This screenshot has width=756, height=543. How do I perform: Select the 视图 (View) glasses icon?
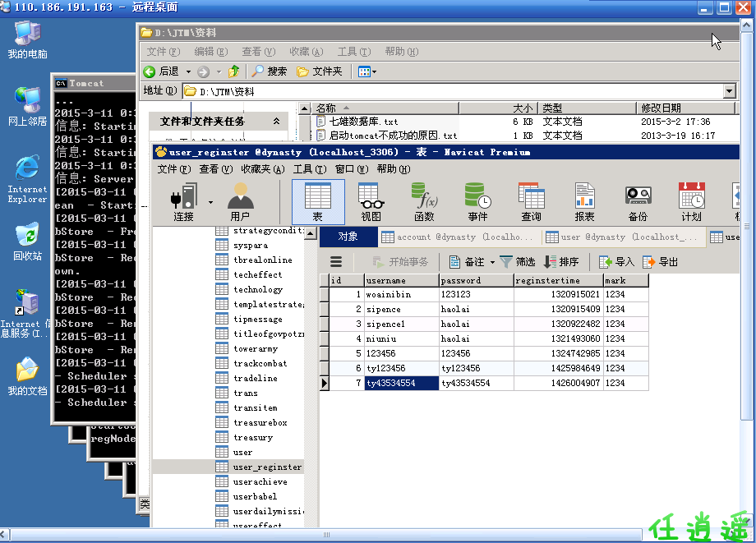click(371, 200)
